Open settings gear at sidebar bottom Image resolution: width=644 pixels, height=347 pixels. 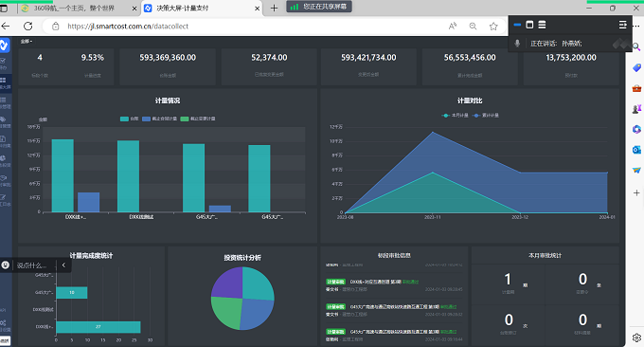pyautogui.click(x=636, y=338)
